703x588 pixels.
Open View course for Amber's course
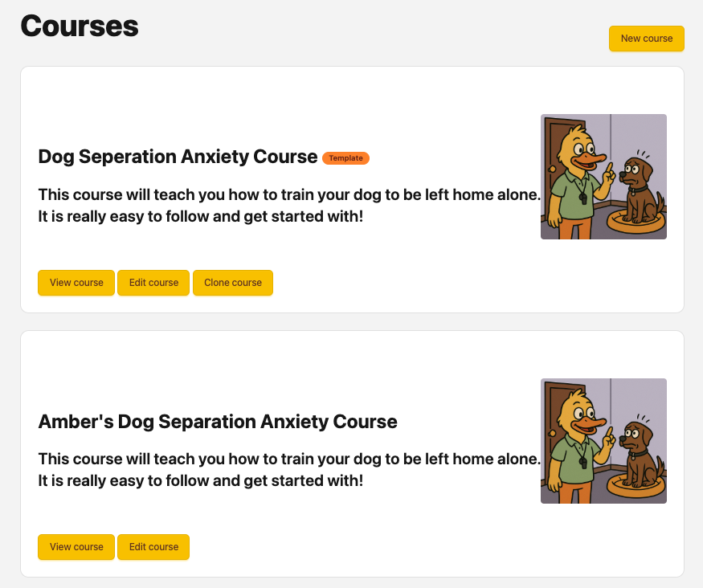(x=76, y=547)
